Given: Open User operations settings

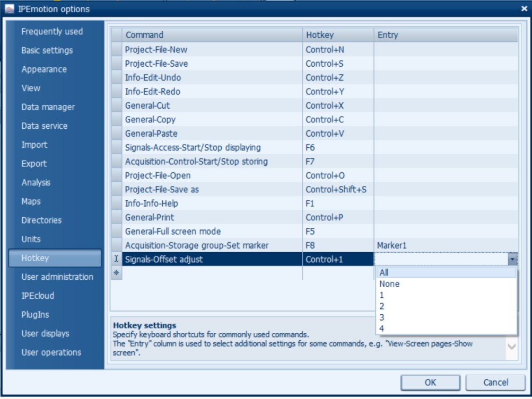Looking at the screenshot, I should click(x=51, y=352).
